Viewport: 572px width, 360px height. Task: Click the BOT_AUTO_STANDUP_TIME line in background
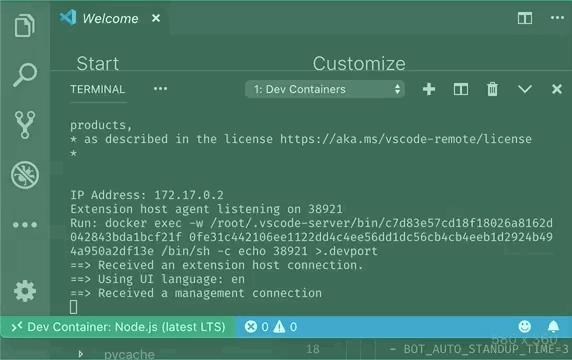pos(479,349)
